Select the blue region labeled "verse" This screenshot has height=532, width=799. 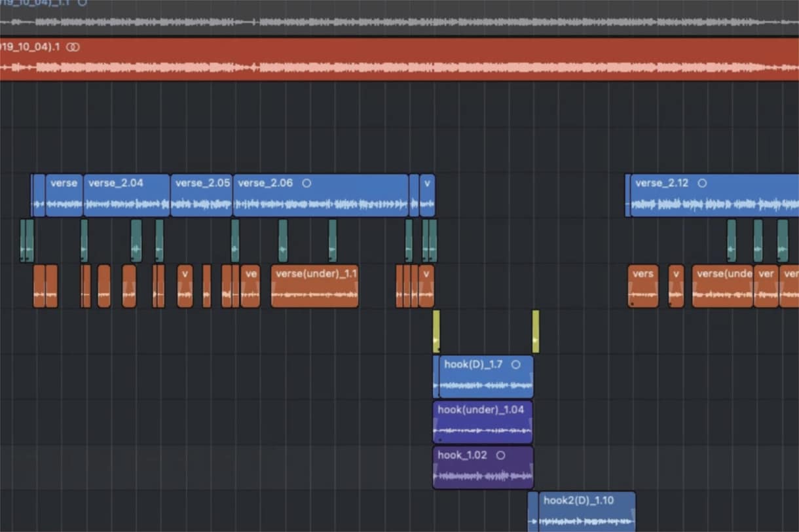64,195
